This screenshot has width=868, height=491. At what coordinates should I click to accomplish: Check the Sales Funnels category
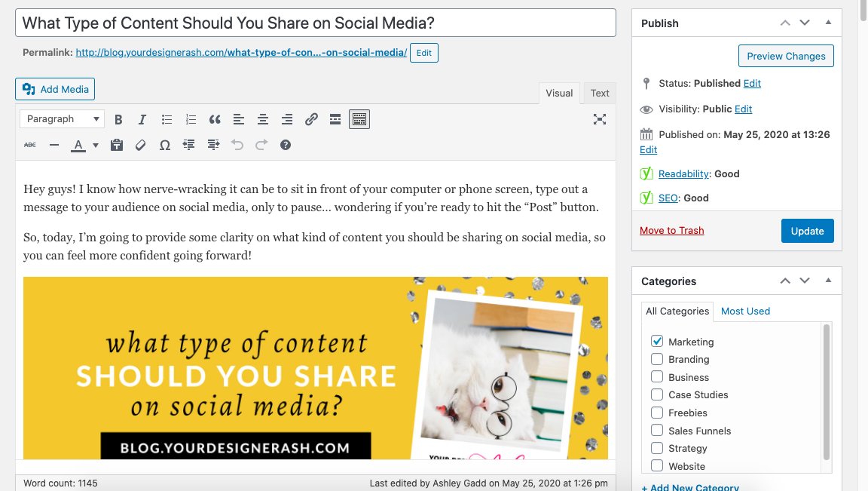657,430
